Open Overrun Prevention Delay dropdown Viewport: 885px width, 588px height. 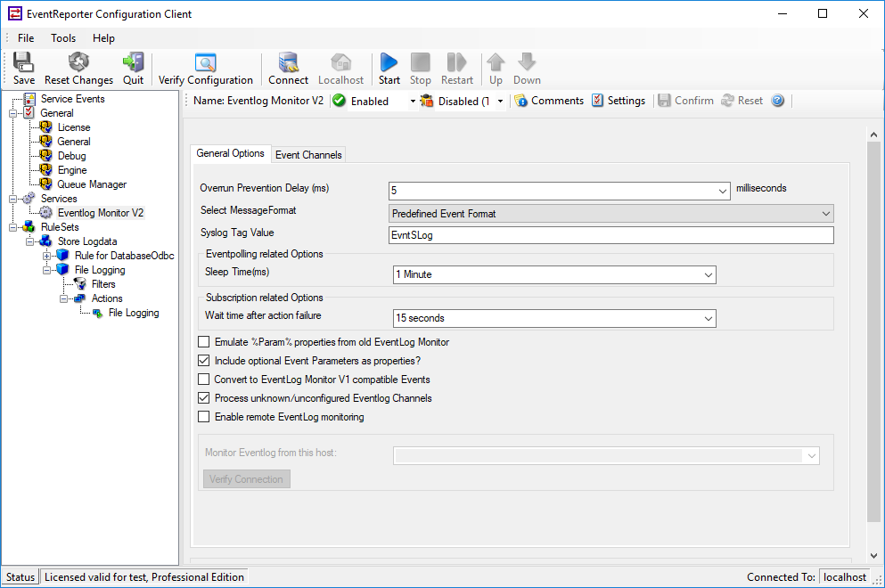pos(723,192)
